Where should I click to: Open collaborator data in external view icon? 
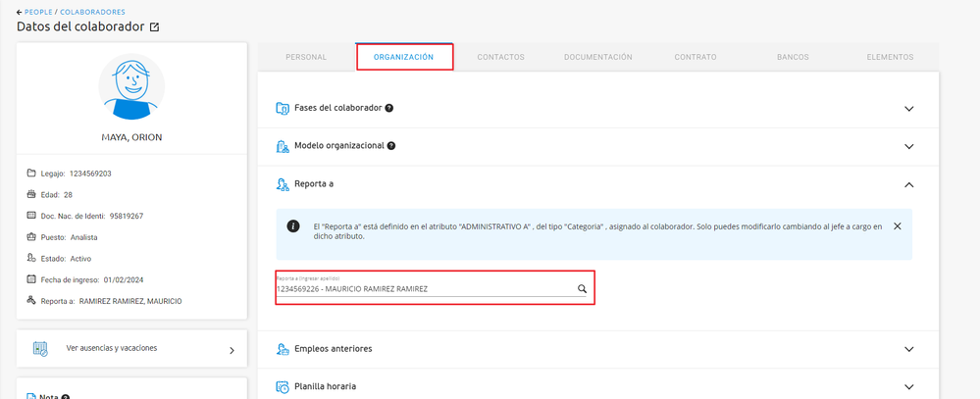point(154,27)
